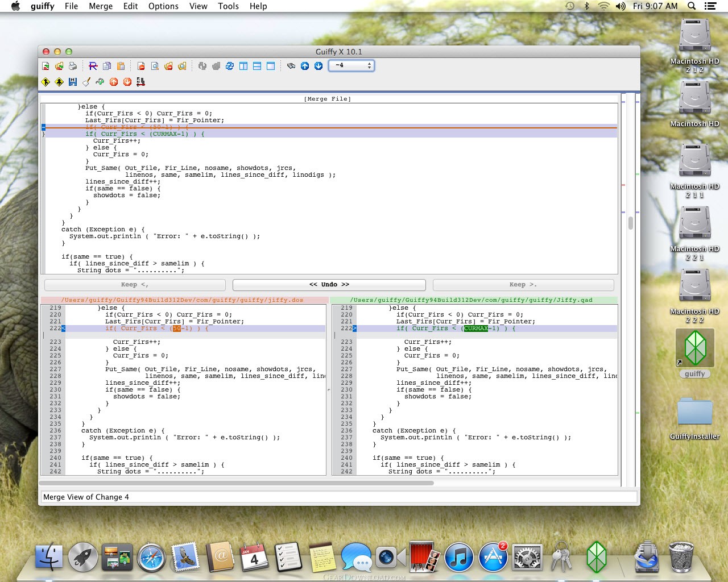The height and width of the screenshot is (582, 728).
Task: Click the guiffy application menu
Action: tap(43, 6)
